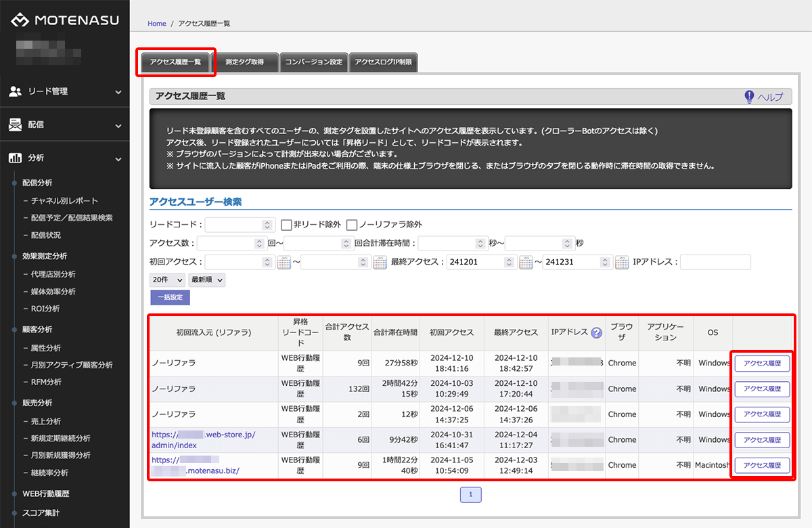Check the ノーリファラ除外 checkbox

click(352, 225)
